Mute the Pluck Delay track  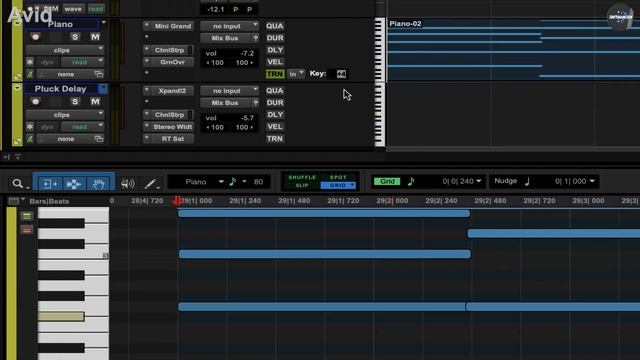pos(95,102)
